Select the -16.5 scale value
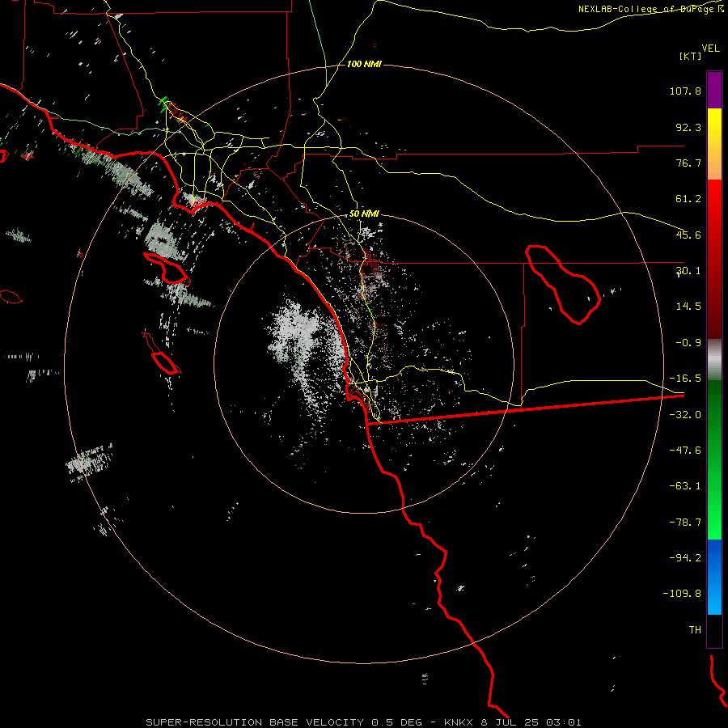This screenshot has width=728, height=728. (685, 379)
